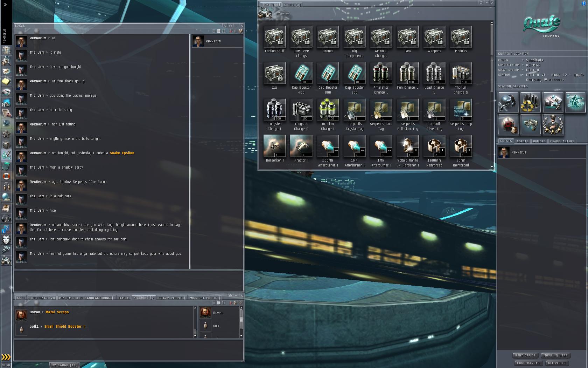The image size is (588, 368).
Task: Open the Fitting service in station services
Action: tap(575, 102)
